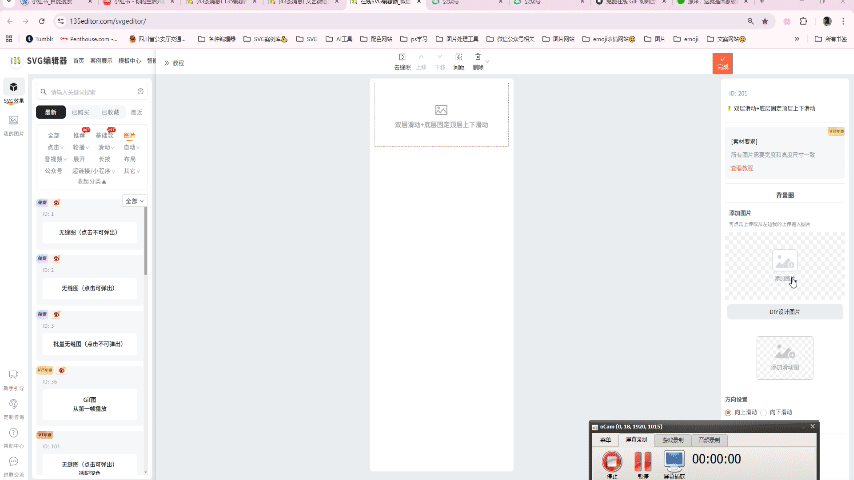Click the image placeholder icon in the canvas
The height and width of the screenshot is (480, 854).
(441, 110)
